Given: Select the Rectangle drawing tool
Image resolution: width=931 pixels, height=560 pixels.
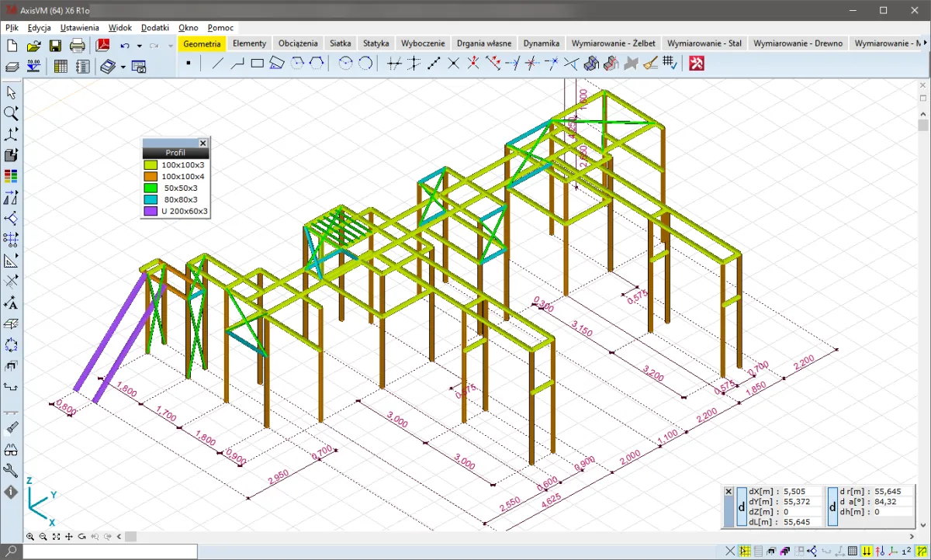Looking at the screenshot, I should [258, 64].
